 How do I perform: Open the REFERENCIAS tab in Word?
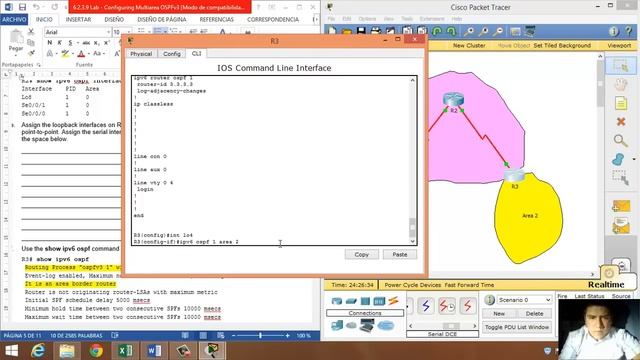[216, 19]
